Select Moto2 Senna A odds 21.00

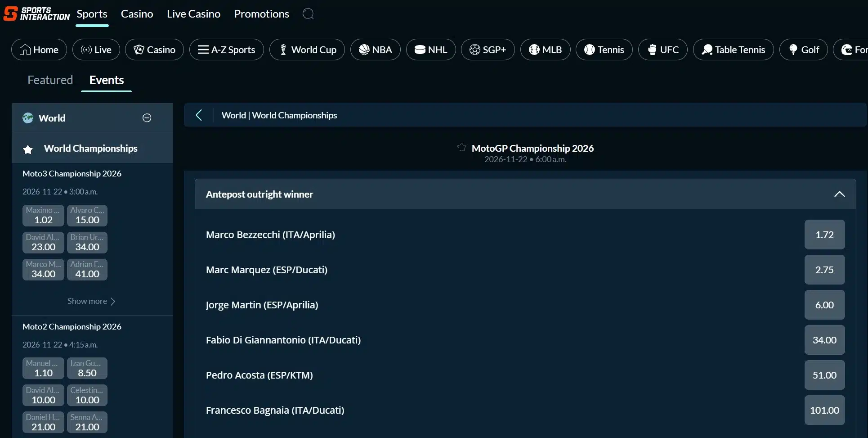pyautogui.click(x=87, y=423)
